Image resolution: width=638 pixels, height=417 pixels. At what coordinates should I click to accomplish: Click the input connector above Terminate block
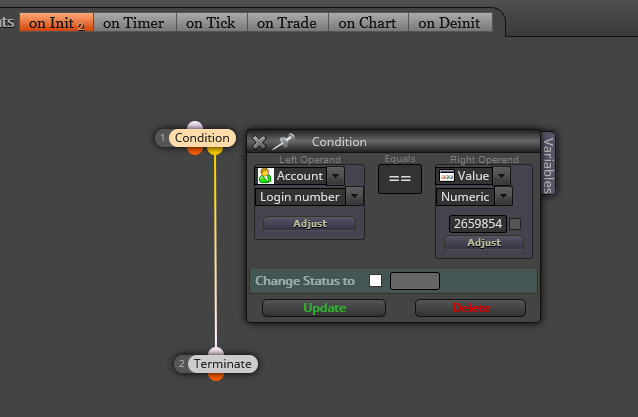pyautogui.click(x=216, y=351)
